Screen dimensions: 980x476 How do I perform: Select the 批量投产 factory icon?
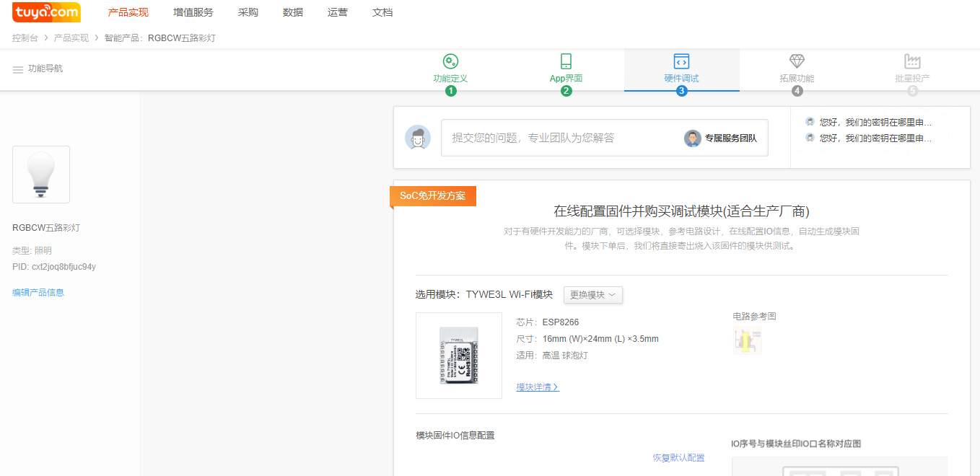(x=912, y=61)
